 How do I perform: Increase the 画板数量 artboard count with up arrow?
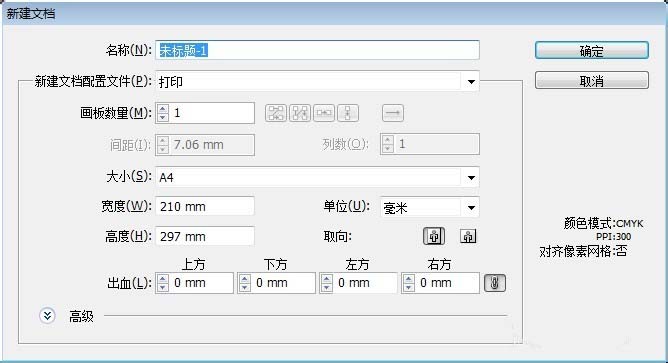point(162,109)
